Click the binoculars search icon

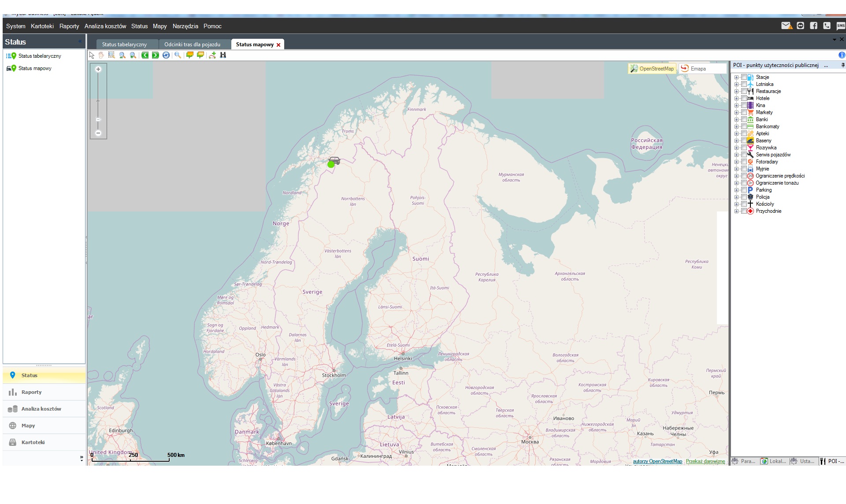[223, 55]
